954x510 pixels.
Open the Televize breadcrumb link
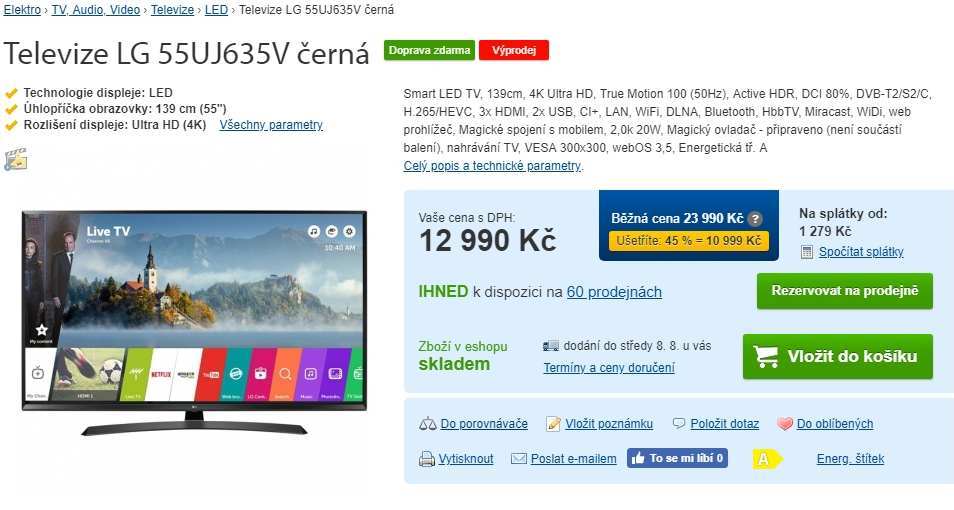click(x=172, y=10)
